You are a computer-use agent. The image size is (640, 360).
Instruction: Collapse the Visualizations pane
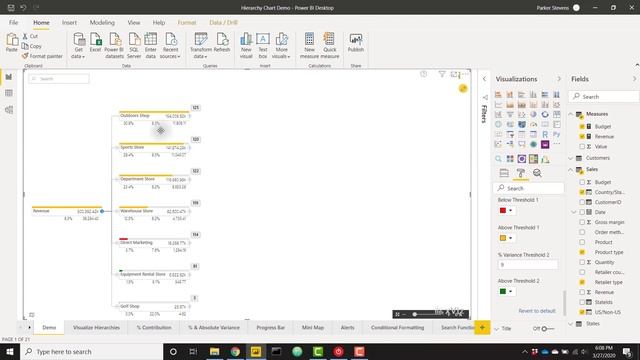559,79
